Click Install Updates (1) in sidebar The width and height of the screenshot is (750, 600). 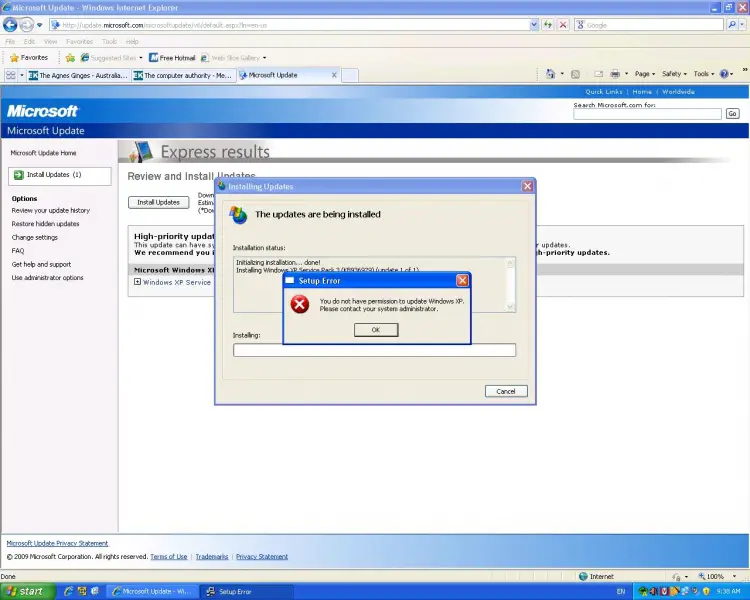(59, 175)
